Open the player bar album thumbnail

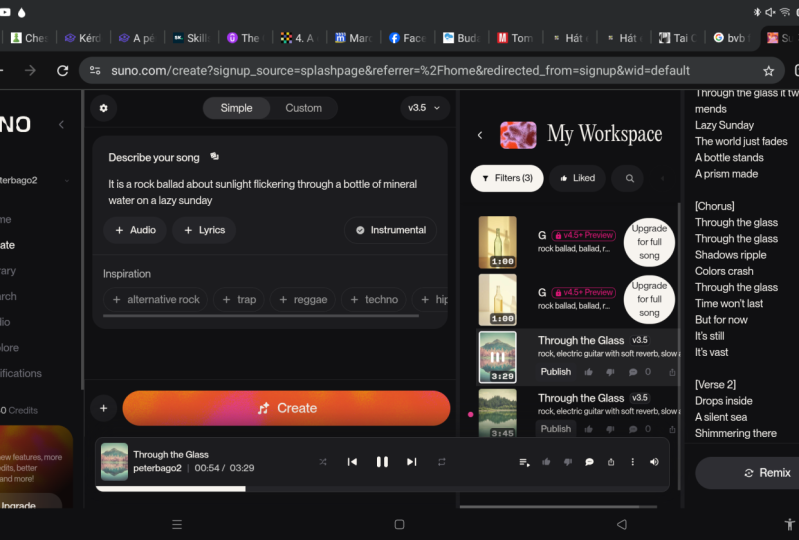click(114, 462)
